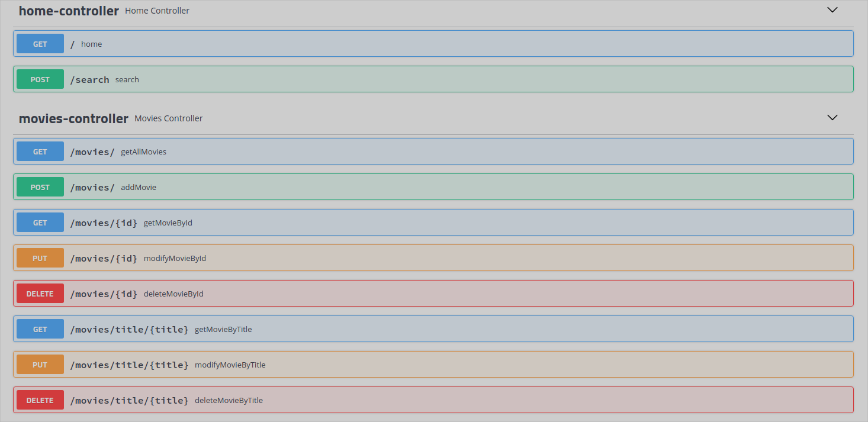Image resolution: width=868 pixels, height=422 pixels.
Task: Click the POST badge for addMovie
Action: point(40,187)
